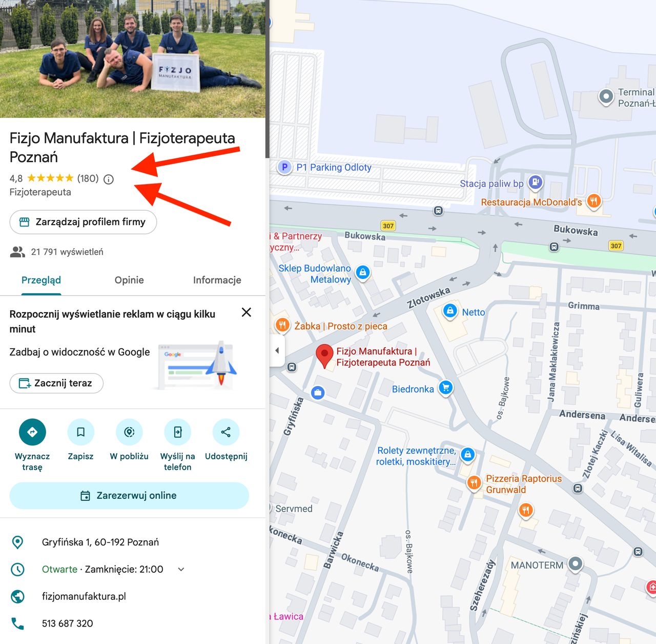Click the Restauracja McDonald's restaurant marker
Image resolution: width=656 pixels, height=644 pixels.
pos(593,200)
